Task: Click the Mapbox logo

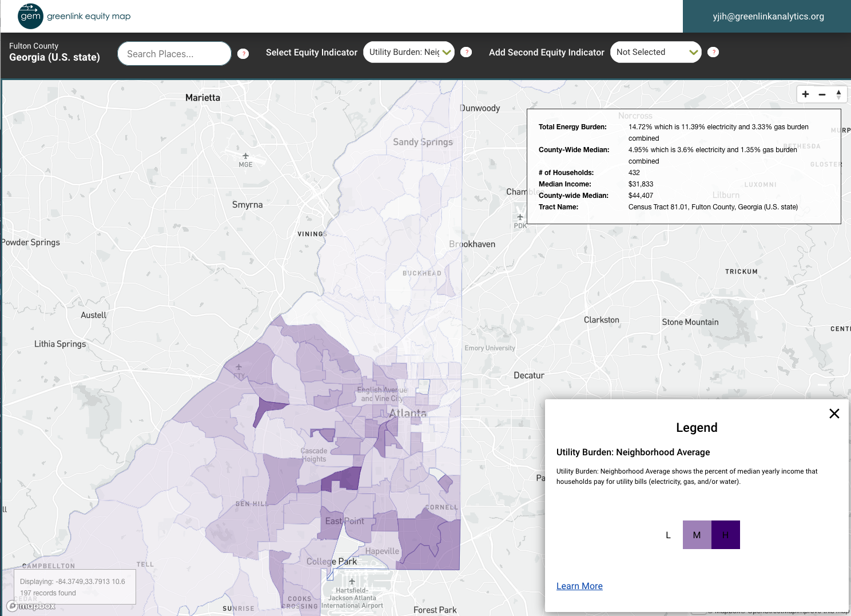Action: click(x=32, y=606)
